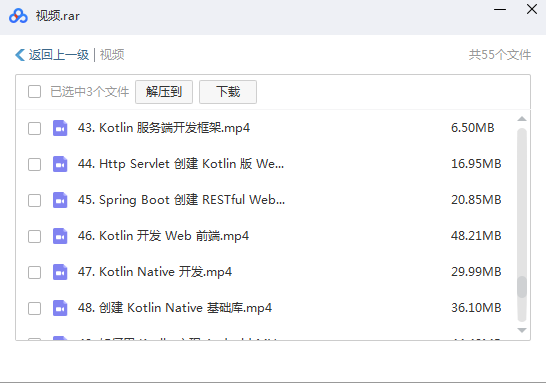The height and width of the screenshot is (385, 546).
Task: Click the Baidu Netdisk cloud logo icon
Action: (18, 16)
